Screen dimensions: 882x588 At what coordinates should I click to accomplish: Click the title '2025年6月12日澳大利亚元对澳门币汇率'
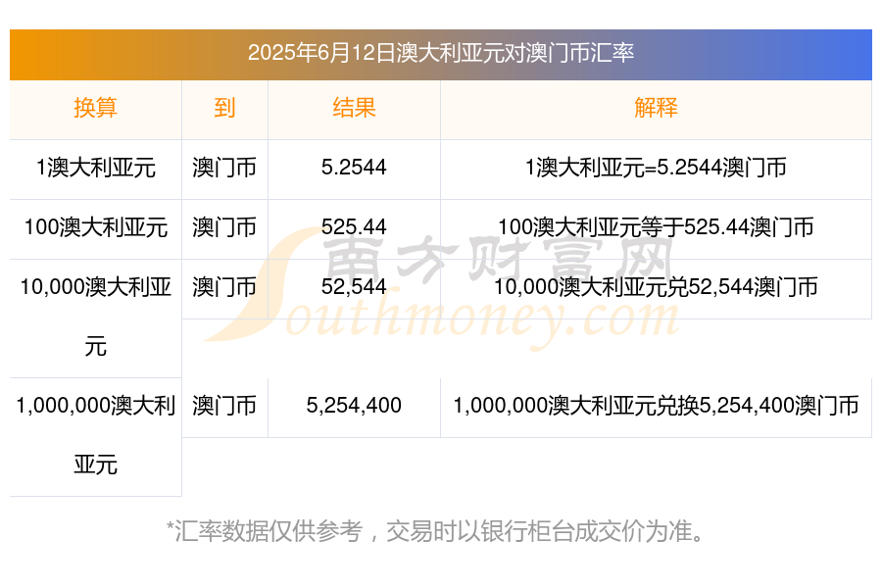click(441, 53)
